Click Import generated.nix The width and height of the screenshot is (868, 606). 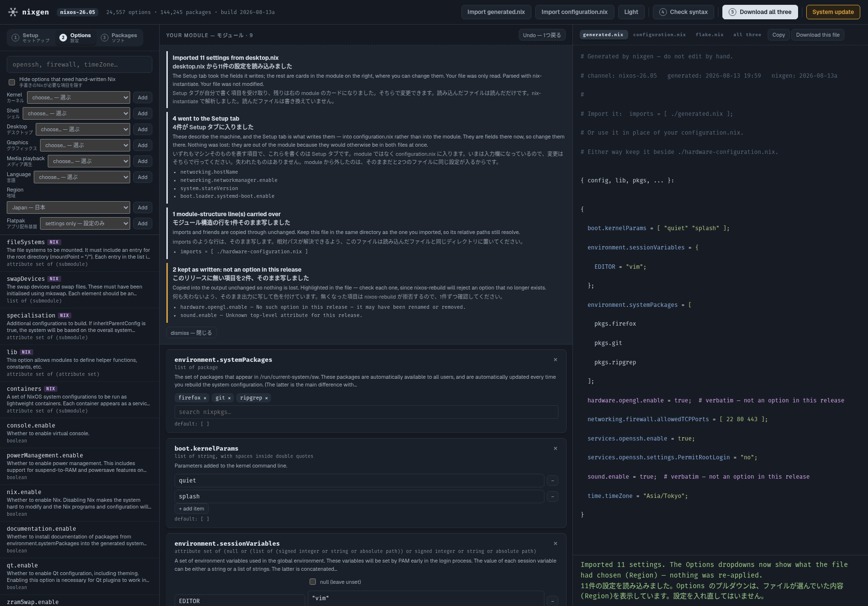tap(496, 12)
